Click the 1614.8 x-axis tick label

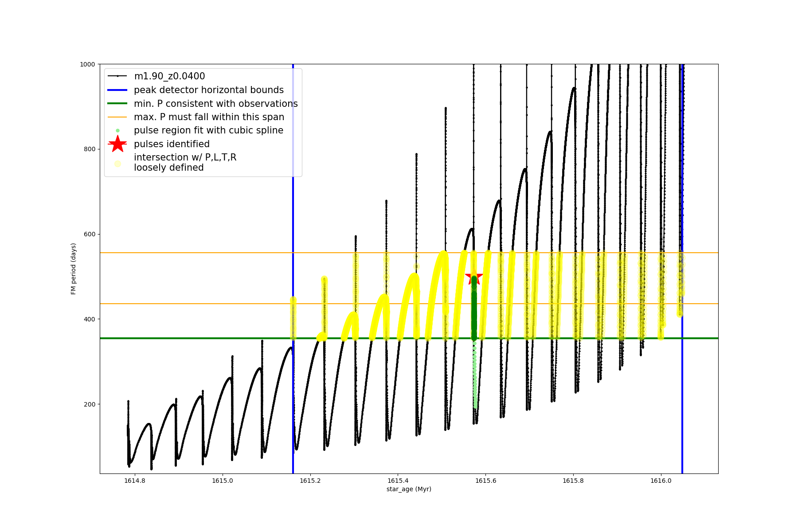(x=134, y=481)
